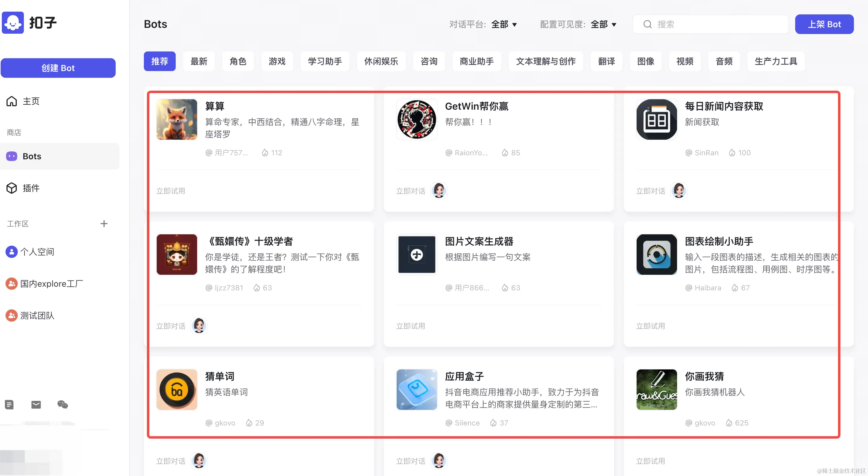Open the home page icon
868x476 pixels.
click(x=12, y=101)
